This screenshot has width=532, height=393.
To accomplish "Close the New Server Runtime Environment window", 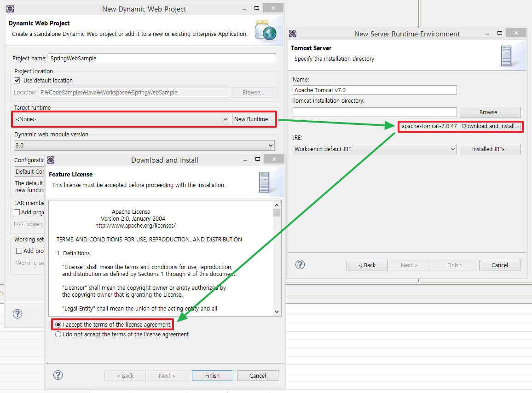I will point(516,33).
